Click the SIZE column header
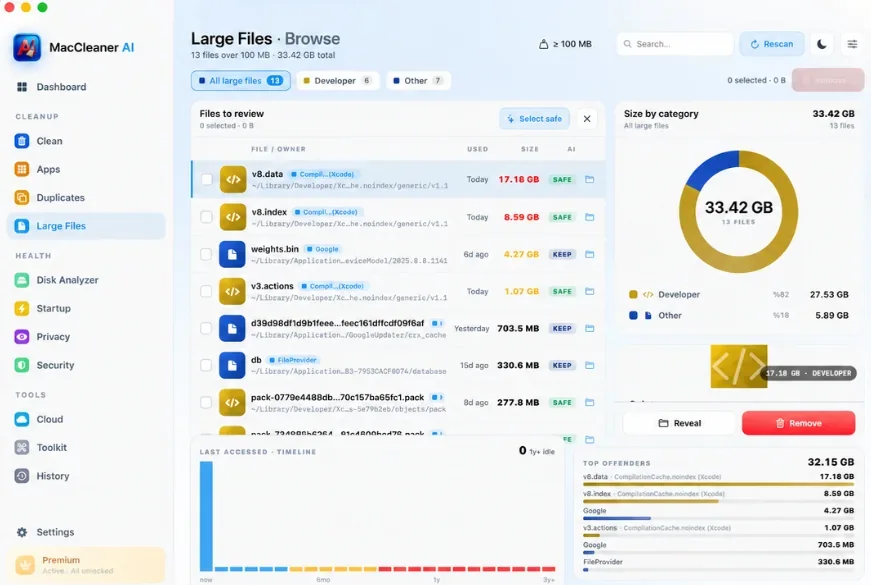871x585 pixels. click(x=529, y=149)
